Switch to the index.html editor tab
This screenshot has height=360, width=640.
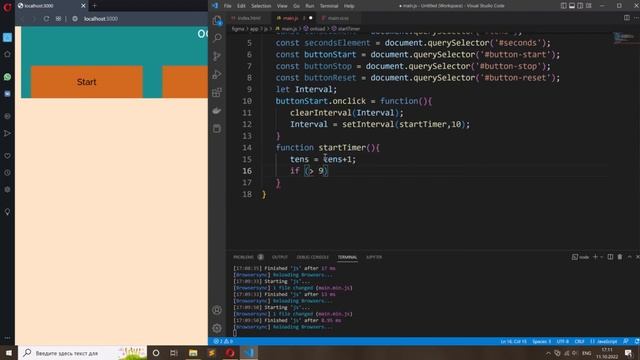click(x=249, y=18)
